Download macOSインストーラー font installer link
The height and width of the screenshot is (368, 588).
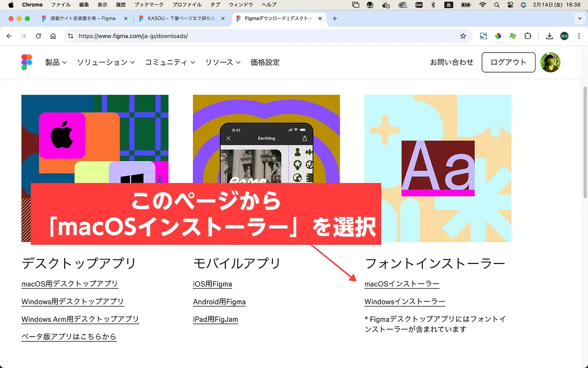click(402, 284)
